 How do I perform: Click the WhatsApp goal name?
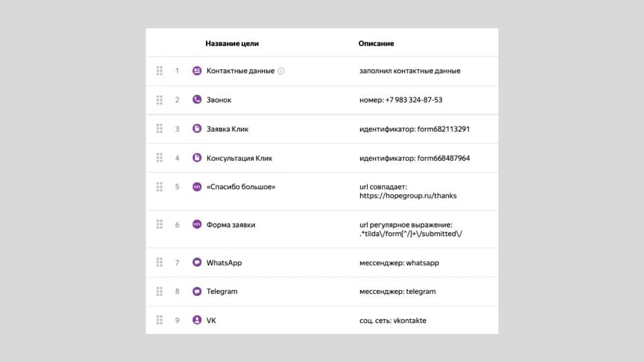[x=224, y=263]
